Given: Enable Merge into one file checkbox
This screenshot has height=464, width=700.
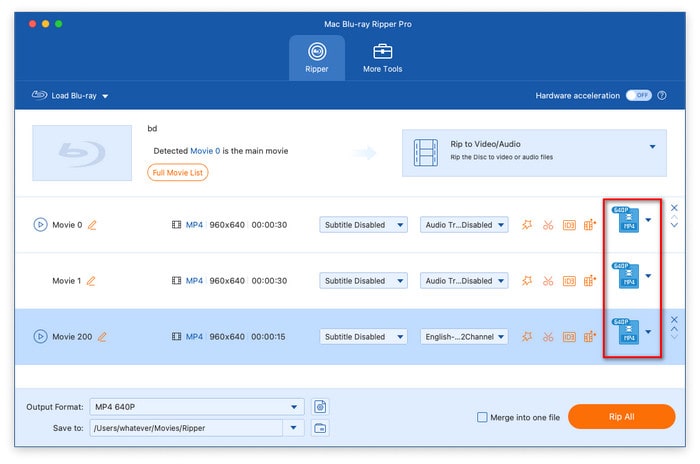Looking at the screenshot, I should click(x=483, y=417).
